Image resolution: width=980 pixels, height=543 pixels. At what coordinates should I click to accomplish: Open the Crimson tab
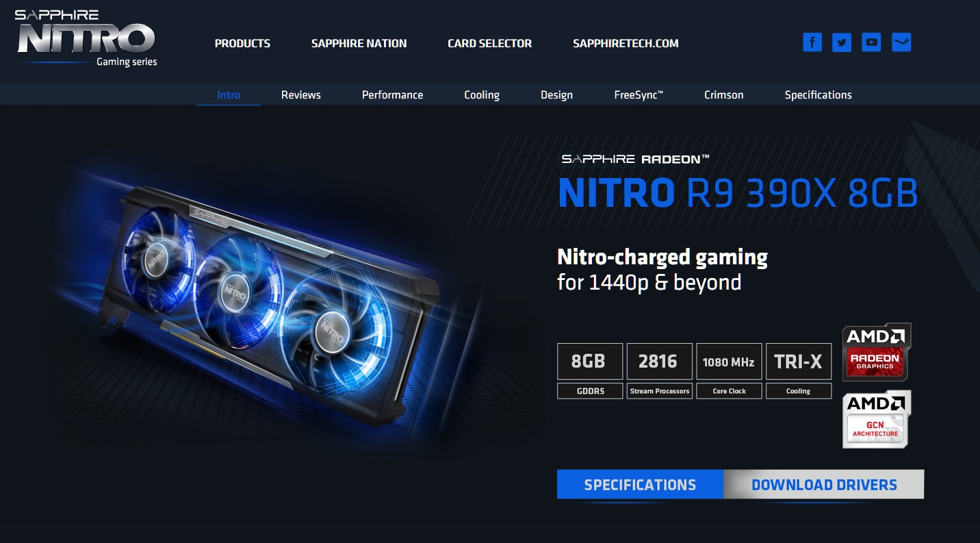723,94
